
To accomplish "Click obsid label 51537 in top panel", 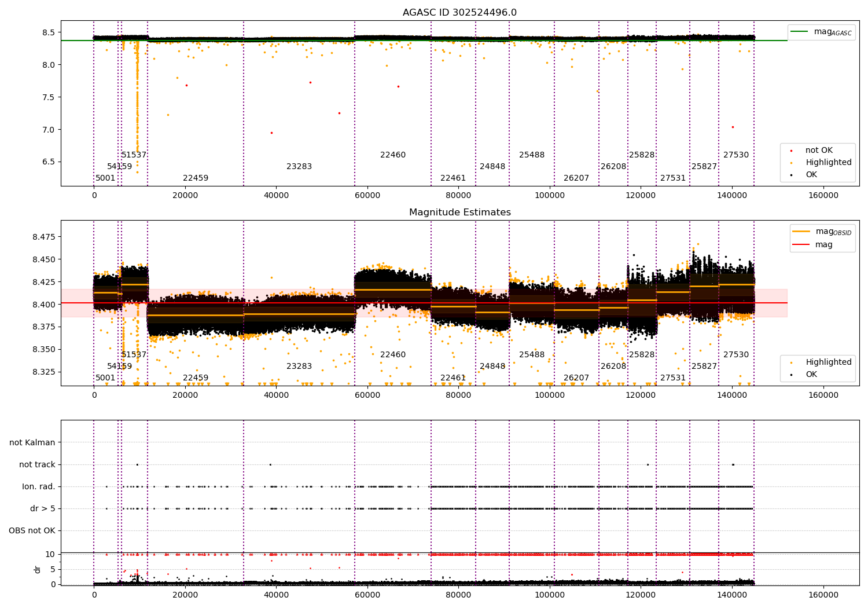I will click(134, 155).
